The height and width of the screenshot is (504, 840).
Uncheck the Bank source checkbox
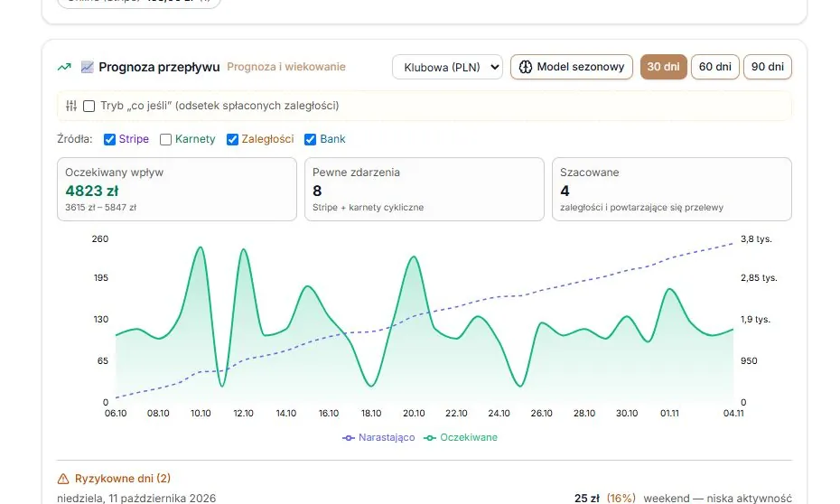[x=310, y=139]
